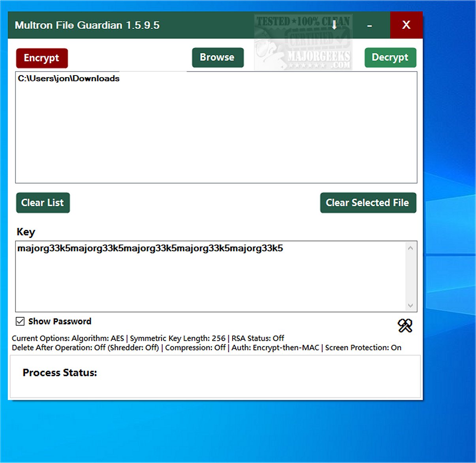Click the Multron File Guardian title bar
476x463 pixels.
click(x=119, y=25)
